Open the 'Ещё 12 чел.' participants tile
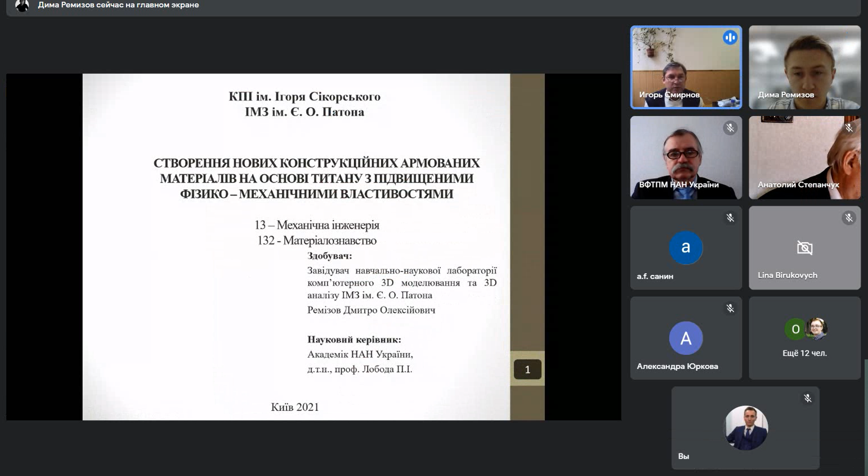 pos(804,338)
